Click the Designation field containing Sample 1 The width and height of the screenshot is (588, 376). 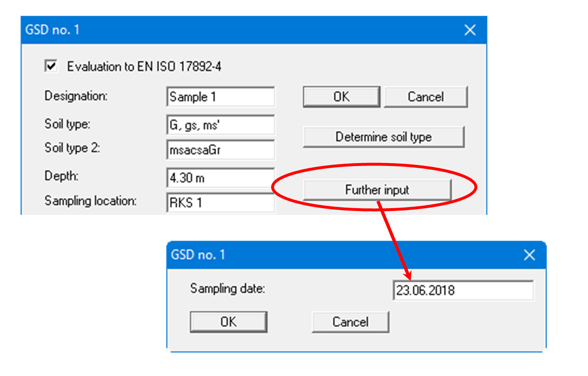coord(220,97)
